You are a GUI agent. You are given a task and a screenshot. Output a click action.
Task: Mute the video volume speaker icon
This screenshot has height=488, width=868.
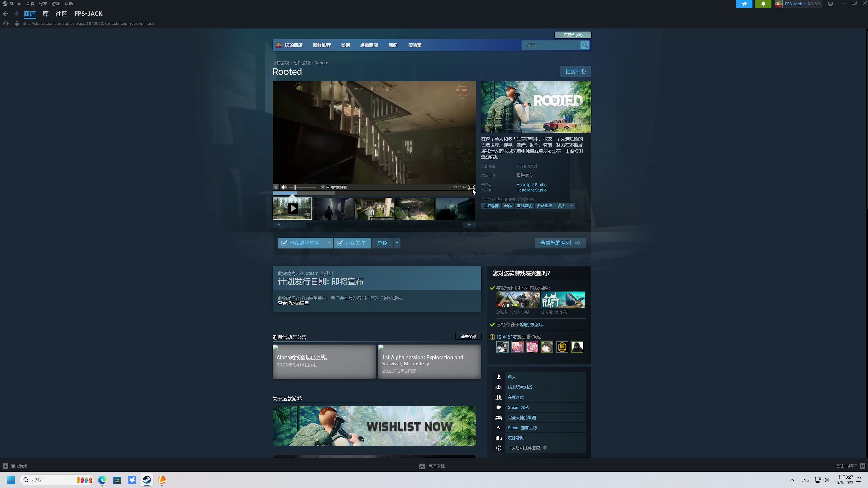[284, 187]
